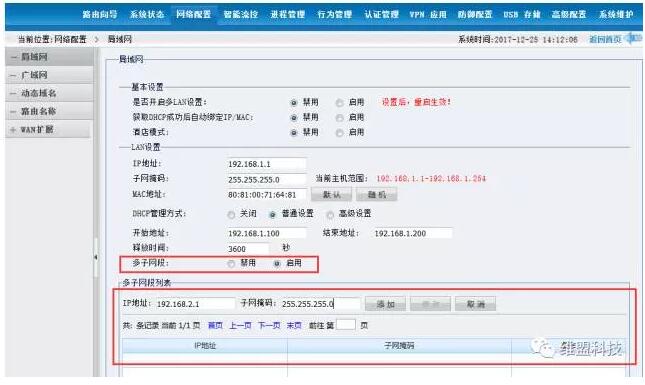The height and width of the screenshot is (385, 645).
Task: Click the 随机 MAC address button
Action: (377, 194)
